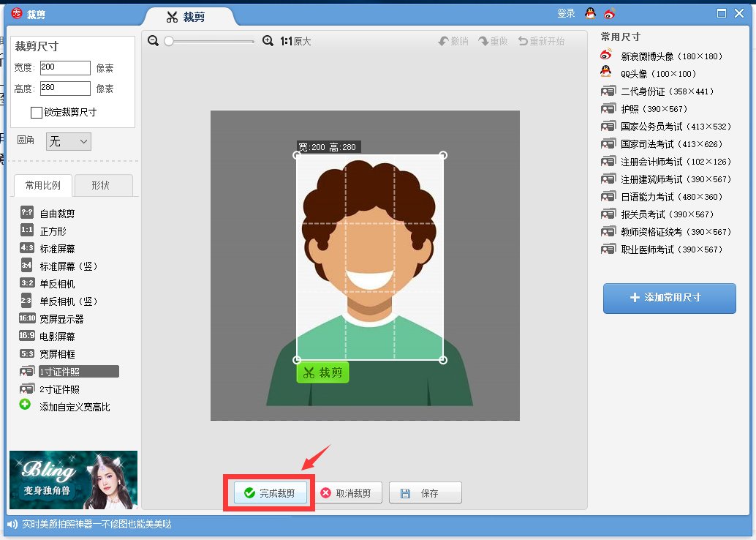Choose the 二代身份证 (358×441) size
This screenshot has height=540, width=756.
click(657, 91)
